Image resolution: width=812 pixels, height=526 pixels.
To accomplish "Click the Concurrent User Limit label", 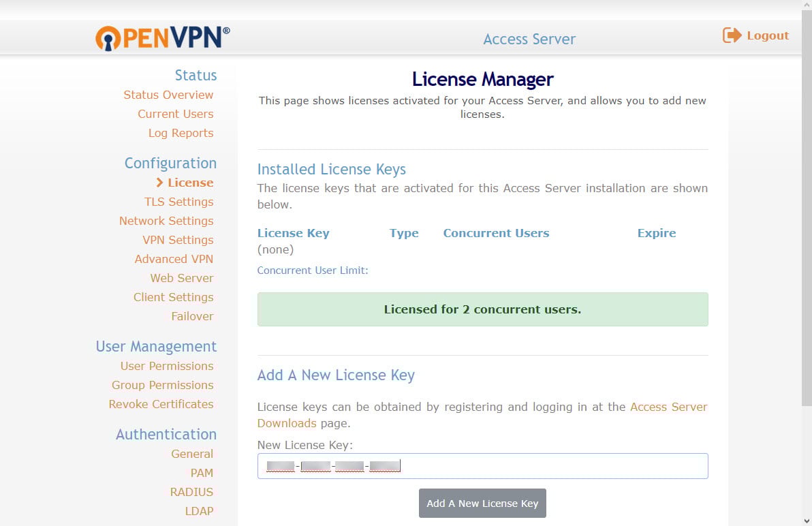I will tap(313, 270).
